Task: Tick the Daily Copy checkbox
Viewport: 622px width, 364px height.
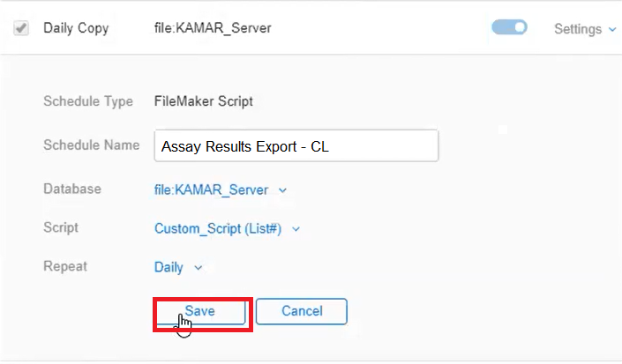Action: pos(19,28)
